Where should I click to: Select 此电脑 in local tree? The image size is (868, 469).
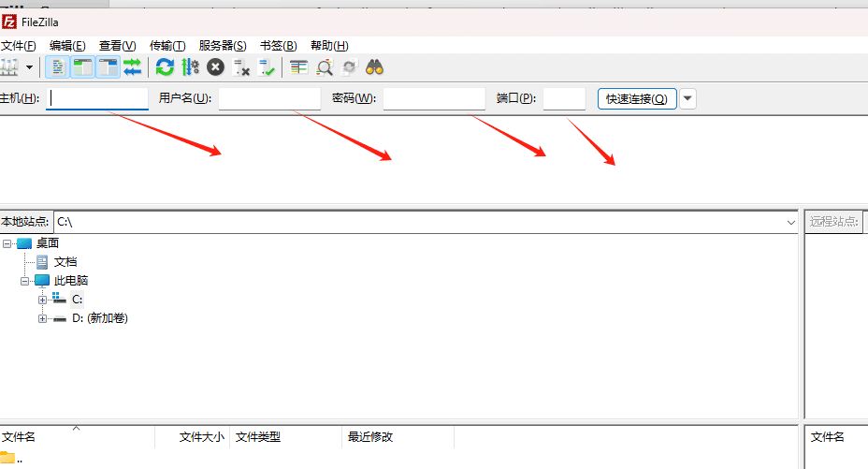pyautogui.click(x=71, y=281)
